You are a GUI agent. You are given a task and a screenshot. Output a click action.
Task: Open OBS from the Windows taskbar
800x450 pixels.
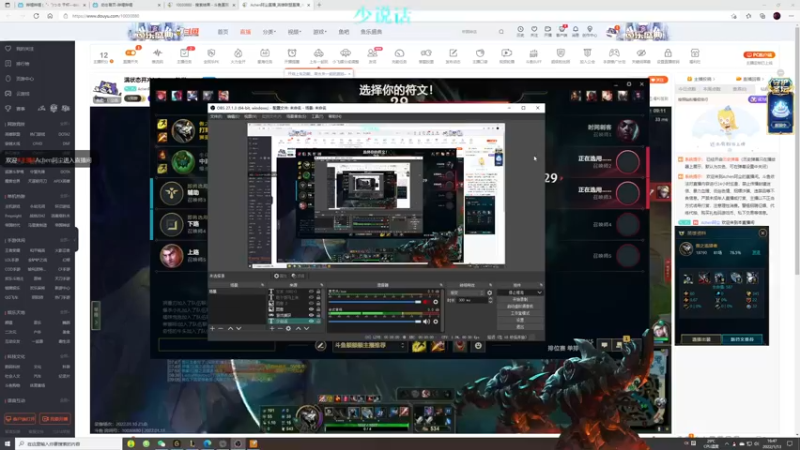pyautogui.click(x=238, y=444)
